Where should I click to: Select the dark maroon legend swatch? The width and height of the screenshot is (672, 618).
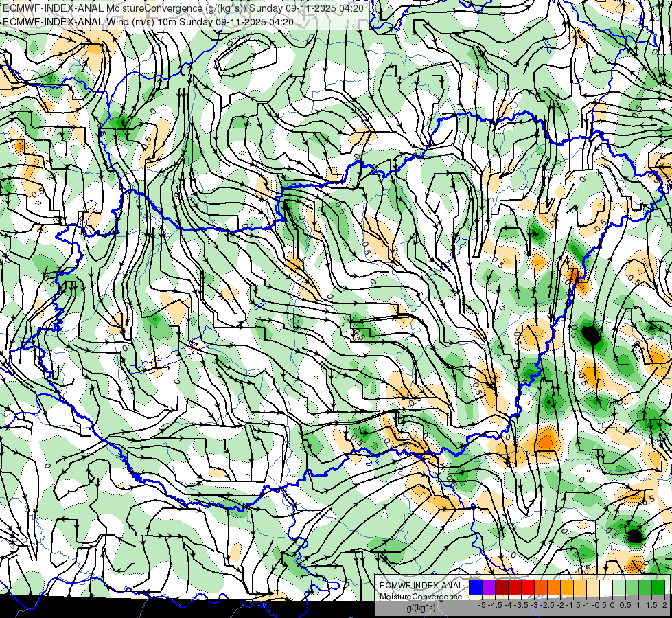502,587
